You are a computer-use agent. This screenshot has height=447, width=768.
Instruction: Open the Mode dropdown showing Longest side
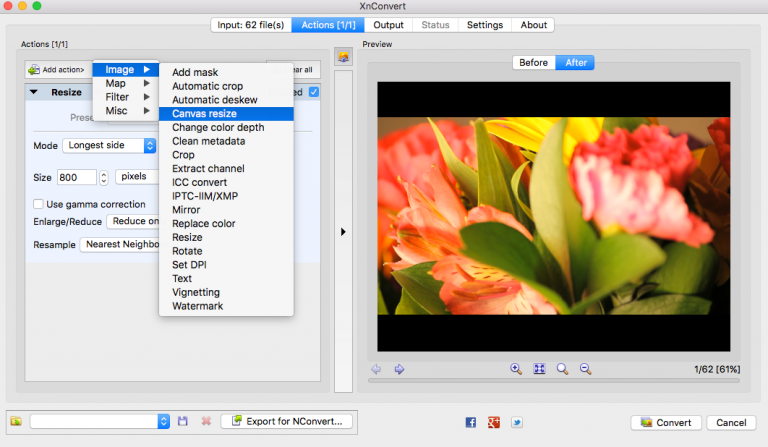(x=110, y=145)
